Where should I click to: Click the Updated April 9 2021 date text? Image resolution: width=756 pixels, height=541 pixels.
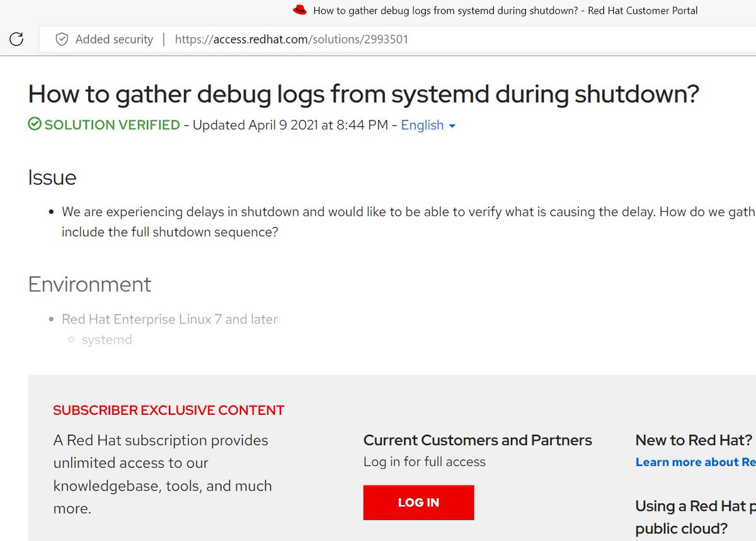[290, 125]
